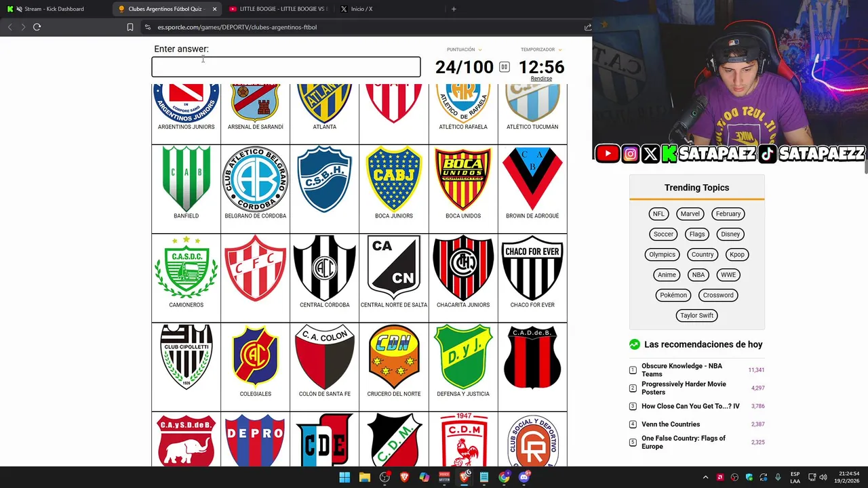Screen dimensions: 868x488
Task: Click the Crucero del Norte crest
Action: (394, 357)
